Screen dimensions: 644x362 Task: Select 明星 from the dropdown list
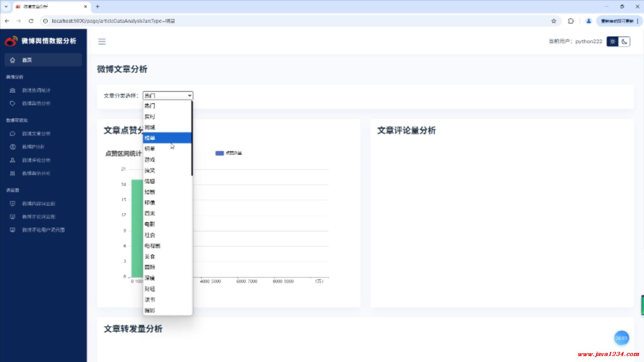pos(150,148)
